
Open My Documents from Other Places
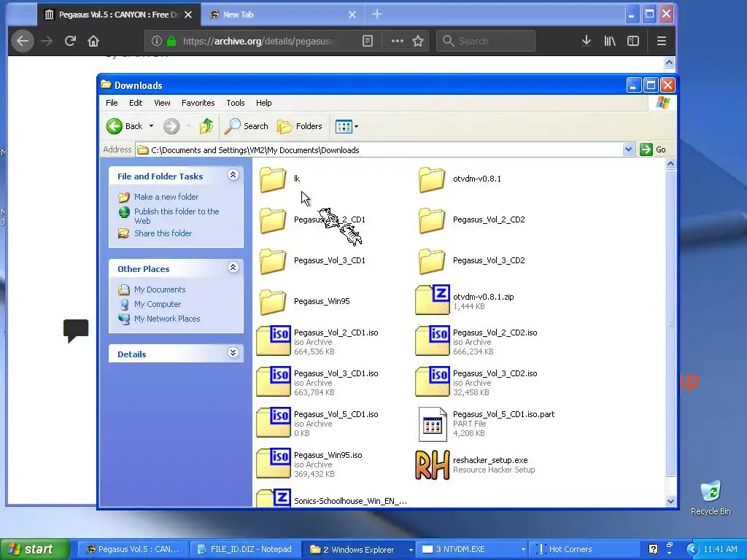point(160,289)
